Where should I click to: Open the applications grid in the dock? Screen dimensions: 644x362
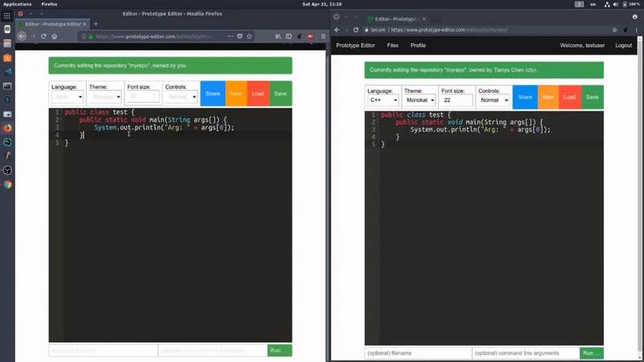click(x=7, y=15)
